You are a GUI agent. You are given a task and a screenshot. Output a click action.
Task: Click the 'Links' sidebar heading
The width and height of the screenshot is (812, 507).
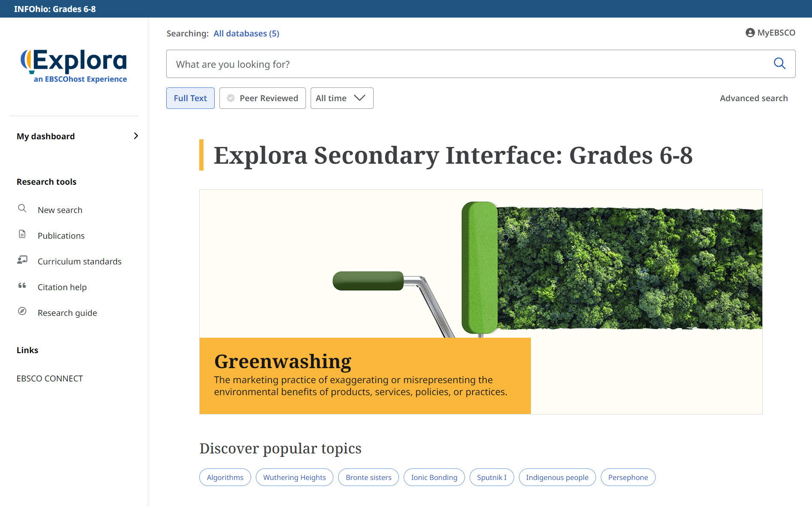tap(27, 350)
